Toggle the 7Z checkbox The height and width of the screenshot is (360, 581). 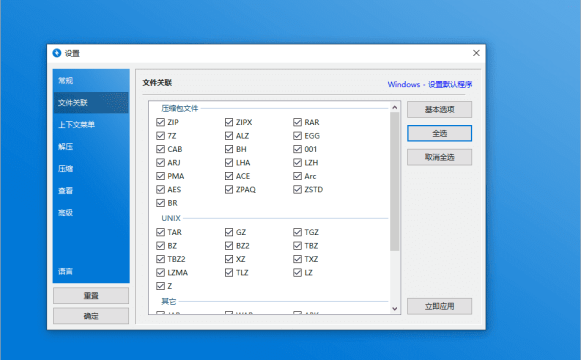(160, 136)
